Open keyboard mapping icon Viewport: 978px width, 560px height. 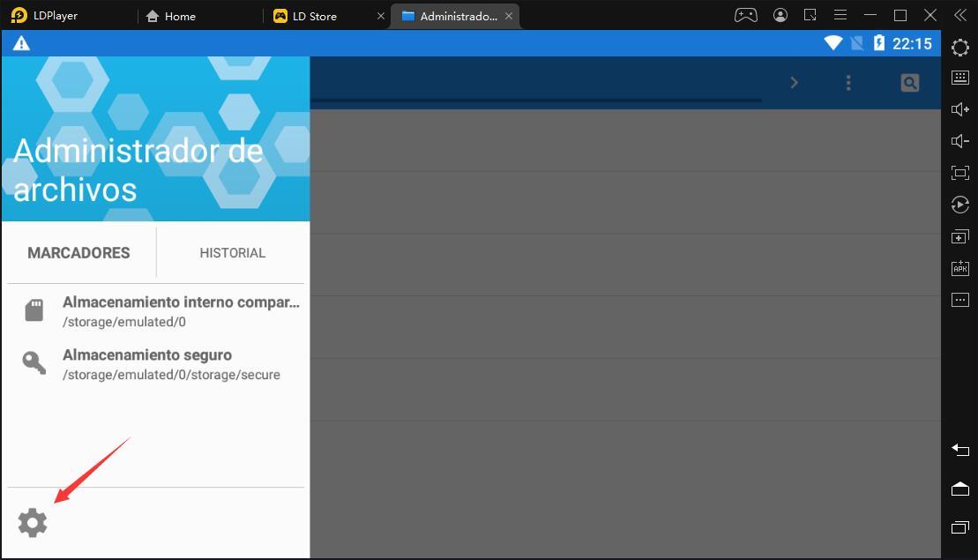[960, 78]
